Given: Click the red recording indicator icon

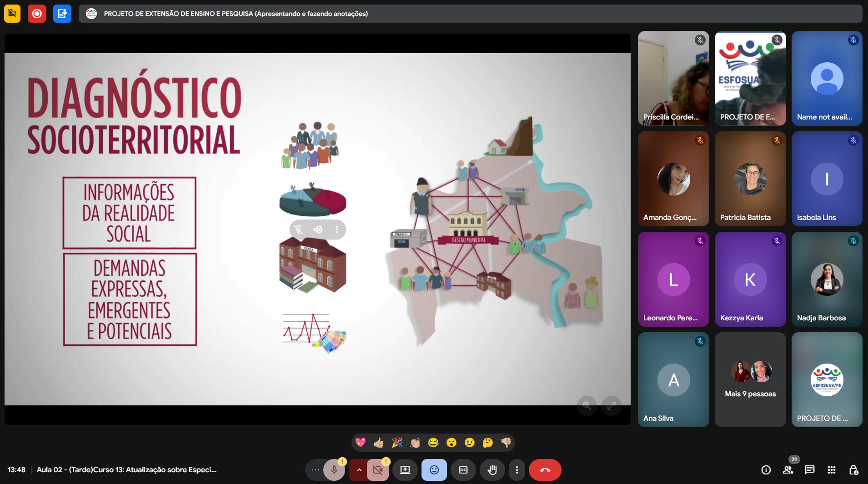Looking at the screenshot, I should click(37, 14).
